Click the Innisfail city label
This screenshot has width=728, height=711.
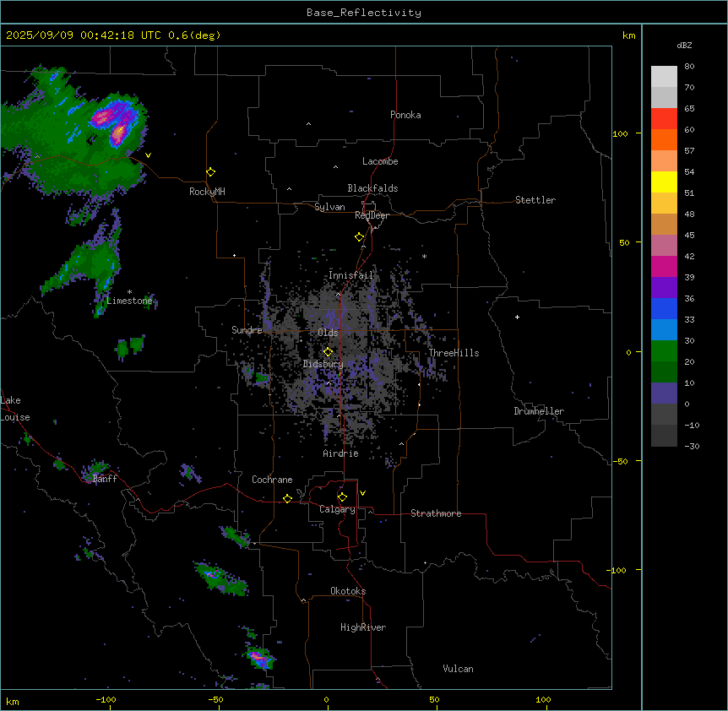click(350, 275)
